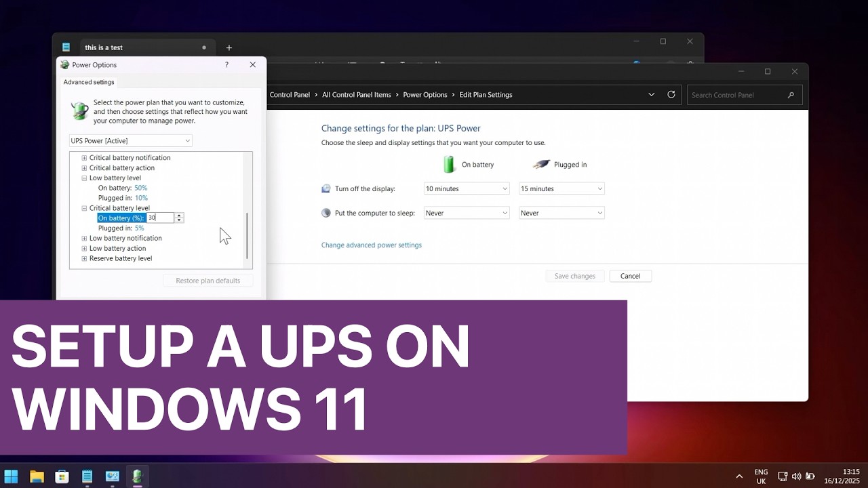Go to All Control Panel Items breadcrumb

357,95
